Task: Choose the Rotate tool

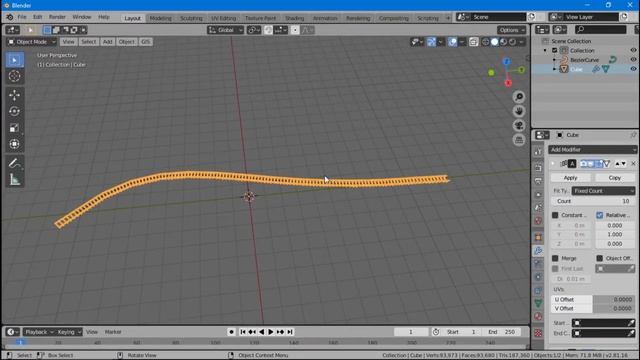Action: (x=15, y=111)
